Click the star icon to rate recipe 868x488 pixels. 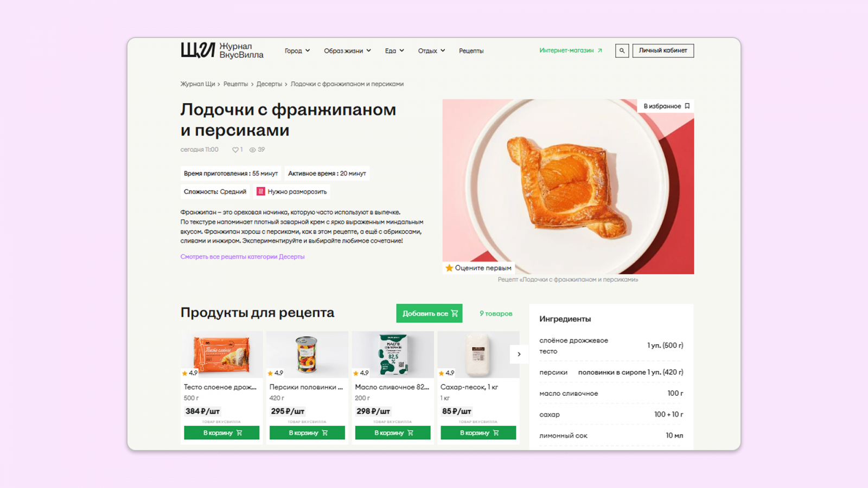click(x=449, y=268)
